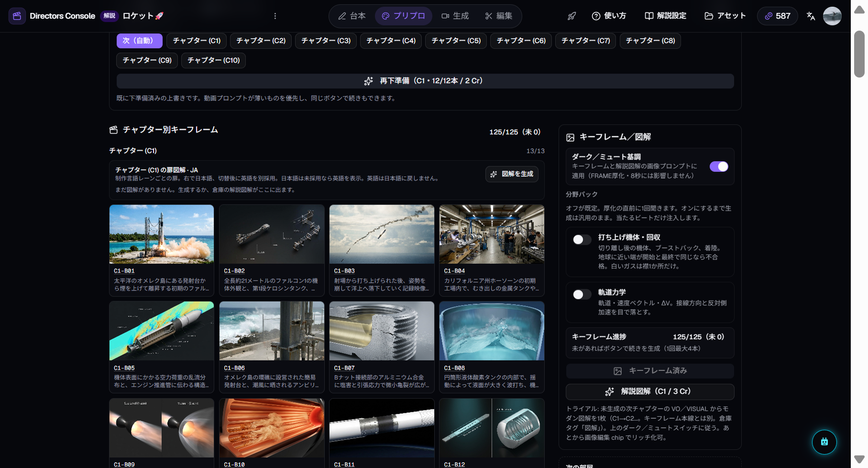Select チャプター (C10) chip

213,60
